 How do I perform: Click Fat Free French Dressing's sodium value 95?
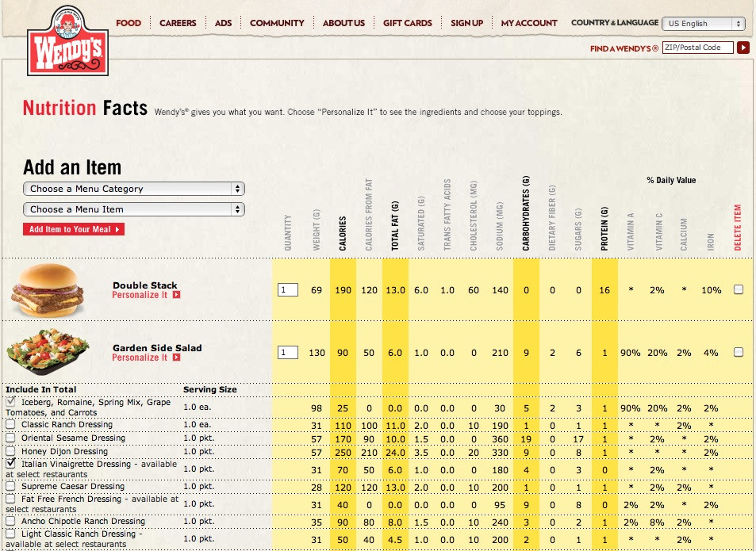pyautogui.click(x=500, y=505)
